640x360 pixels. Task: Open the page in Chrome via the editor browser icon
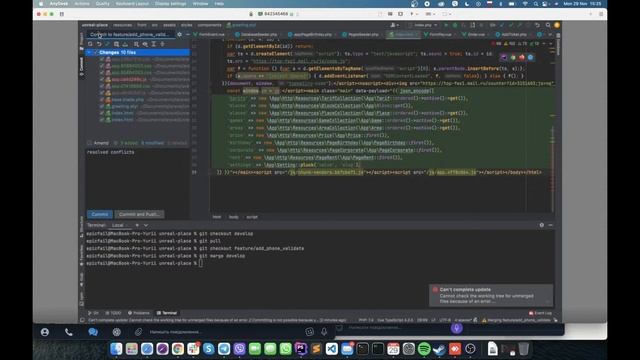point(513,58)
